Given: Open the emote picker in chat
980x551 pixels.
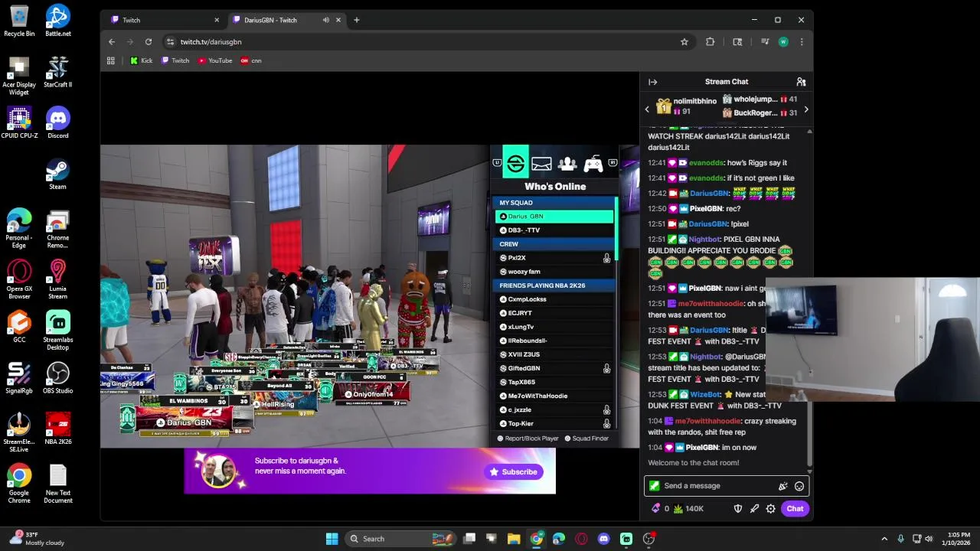Looking at the screenshot, I should pyautogui.click(x=799, y=486).
